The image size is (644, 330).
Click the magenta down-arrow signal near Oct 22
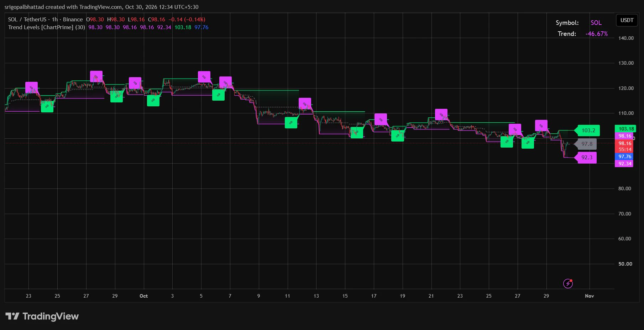(441, 115)
